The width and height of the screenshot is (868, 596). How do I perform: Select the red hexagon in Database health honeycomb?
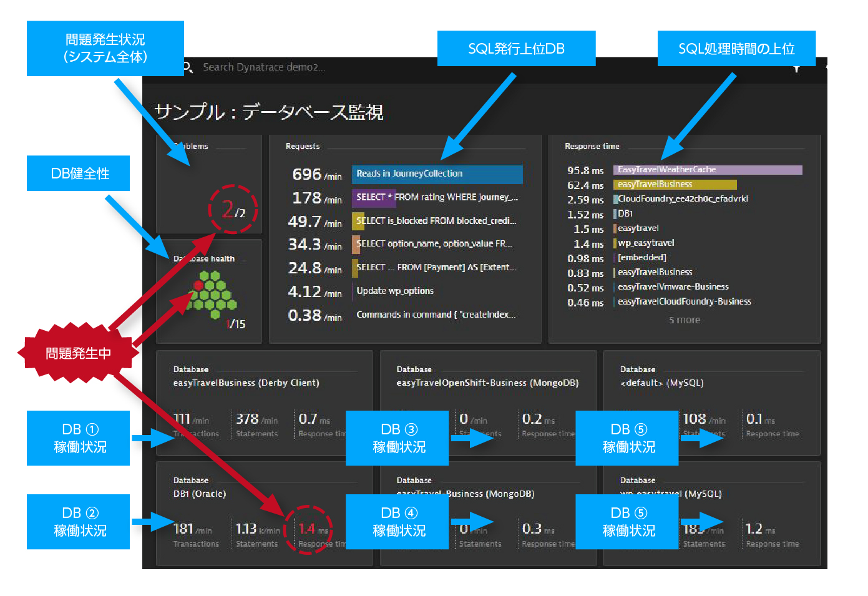click(x=198, y=285)
